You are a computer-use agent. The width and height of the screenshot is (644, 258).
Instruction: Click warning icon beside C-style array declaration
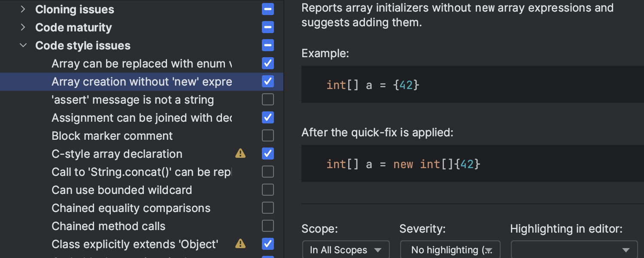pyautogui.click(x=240, y=154)
